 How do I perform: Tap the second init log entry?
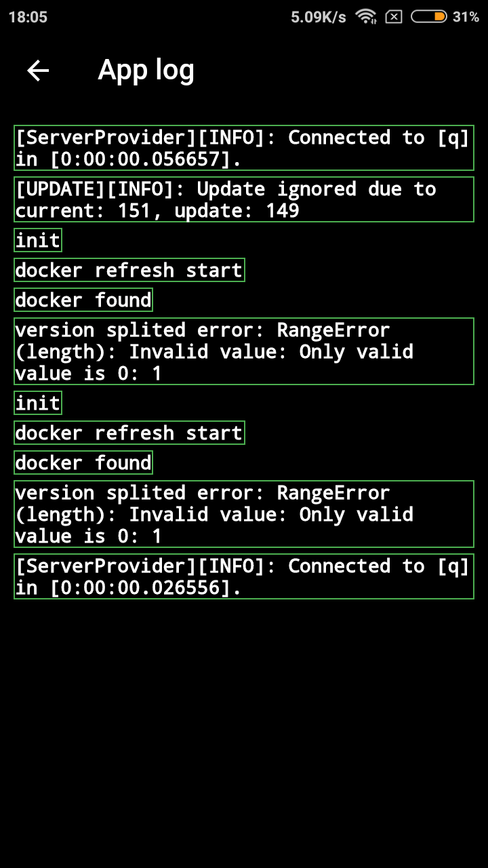pyautogui.click(x=37, y=403)
